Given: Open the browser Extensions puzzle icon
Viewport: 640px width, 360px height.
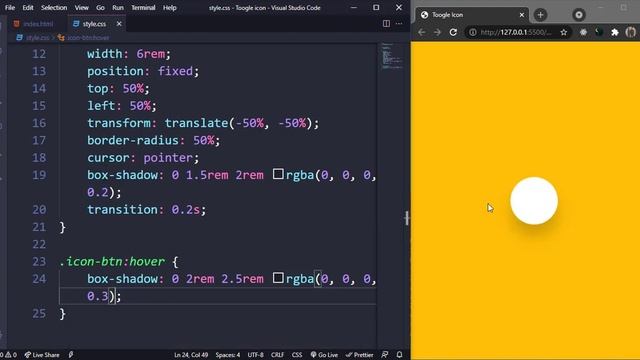Looking at the screenshot, I should point(615,32).
